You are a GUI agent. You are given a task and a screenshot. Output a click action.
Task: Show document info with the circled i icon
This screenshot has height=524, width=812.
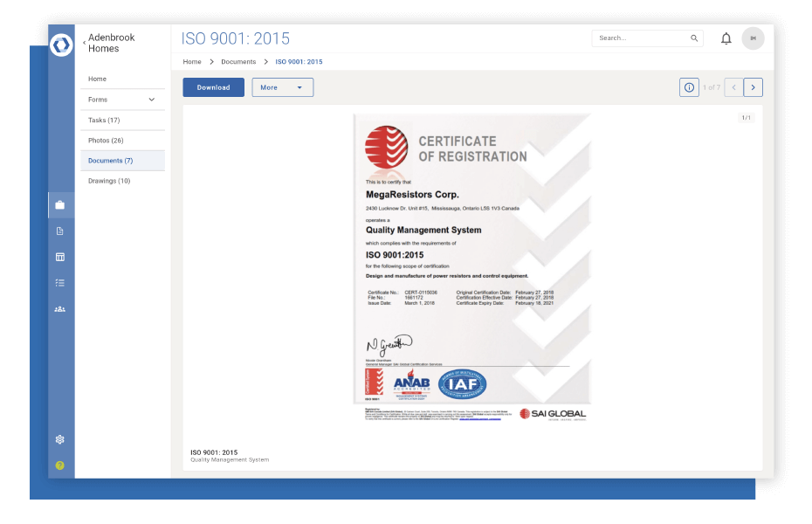(689, 87)
